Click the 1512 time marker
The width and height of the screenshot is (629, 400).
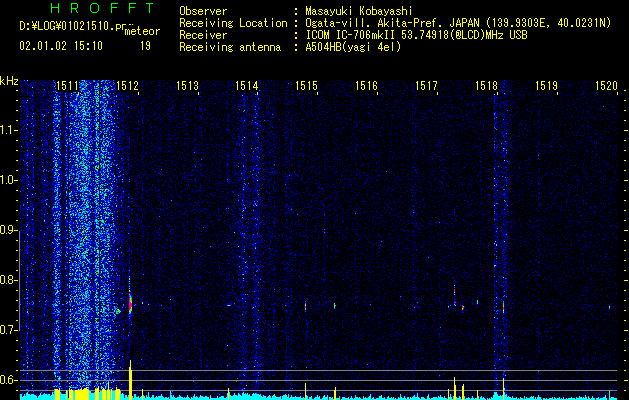pyautogui.click(x=127, y=85)
